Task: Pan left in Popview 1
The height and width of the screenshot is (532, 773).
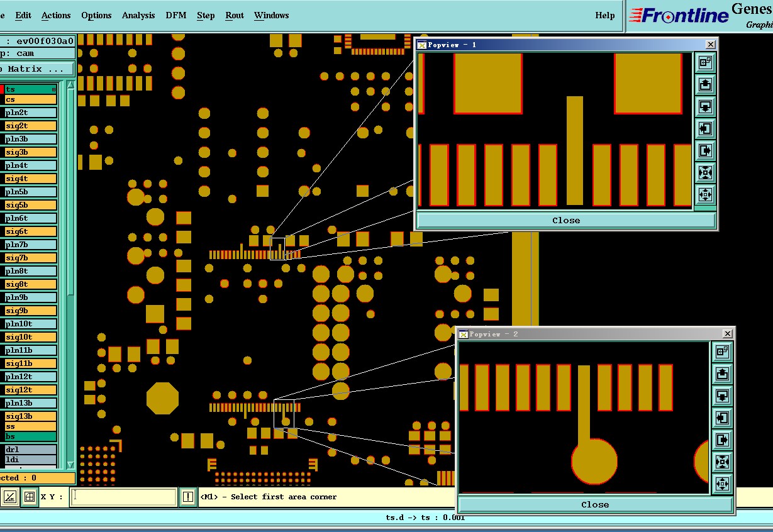Action: (x=705, y=128)
